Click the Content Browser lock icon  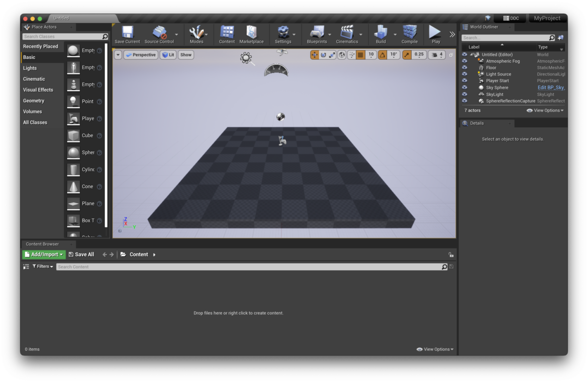click(450, 255)
